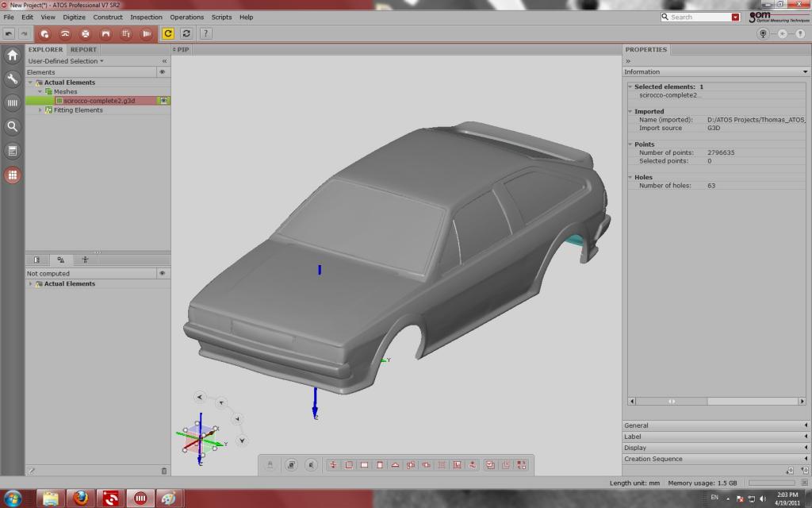Click the magnifier icon in left sidebar
Viewport: 812px width, 508px height.
pos(13,126)
